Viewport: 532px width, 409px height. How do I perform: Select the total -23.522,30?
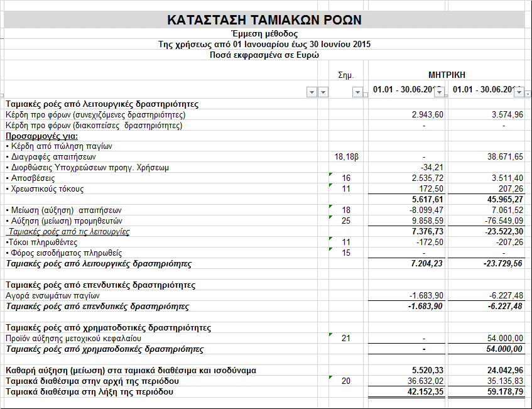(504, 232)
